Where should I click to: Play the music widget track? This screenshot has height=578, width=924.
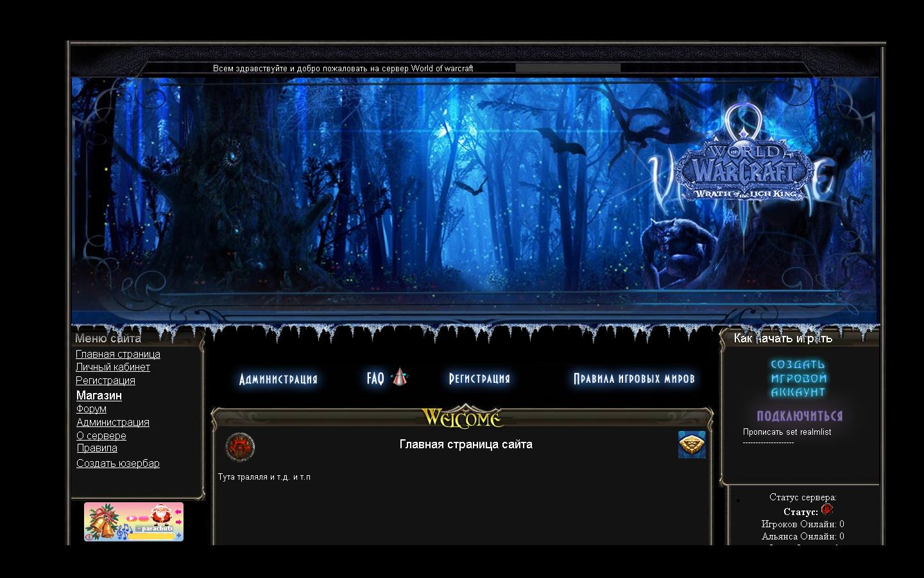[x=132, y=518]
